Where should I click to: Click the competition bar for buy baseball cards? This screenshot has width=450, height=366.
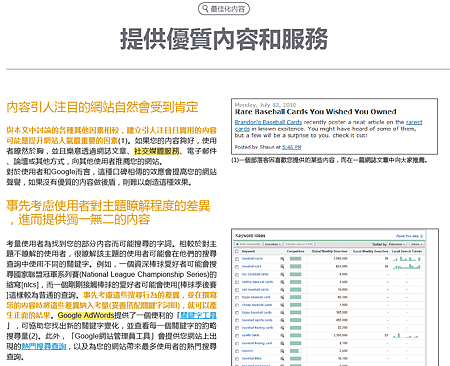coord(295,274)
